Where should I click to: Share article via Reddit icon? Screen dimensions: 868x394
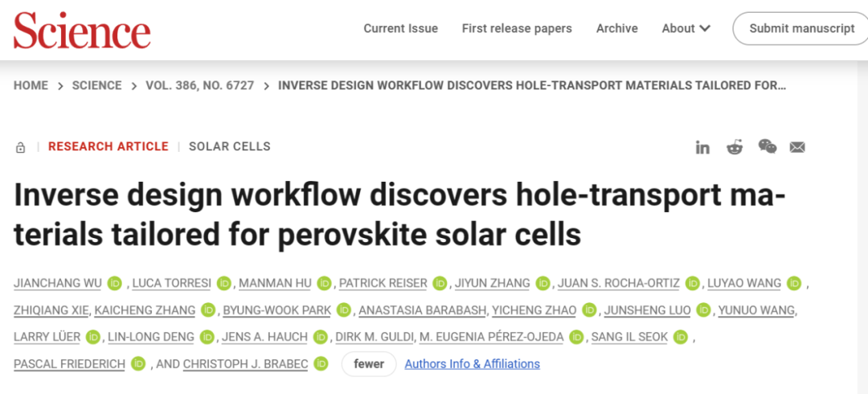[x=735, y=147]
